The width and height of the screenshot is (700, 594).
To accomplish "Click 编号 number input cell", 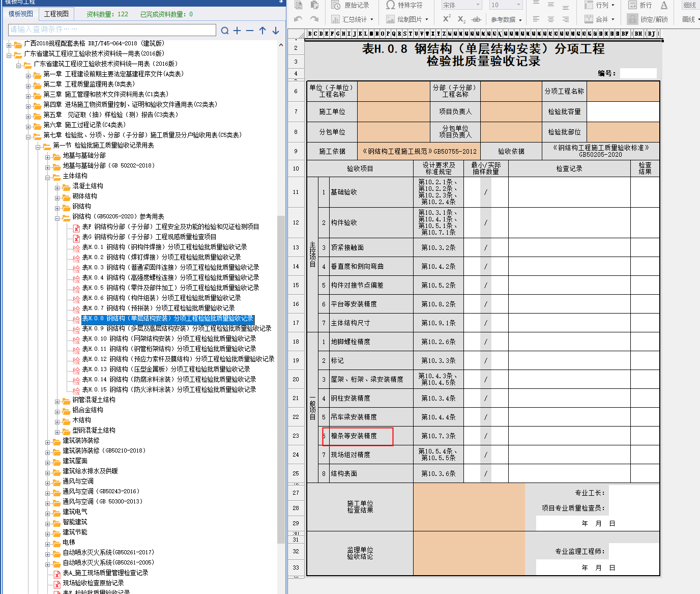I will (638, 73).
